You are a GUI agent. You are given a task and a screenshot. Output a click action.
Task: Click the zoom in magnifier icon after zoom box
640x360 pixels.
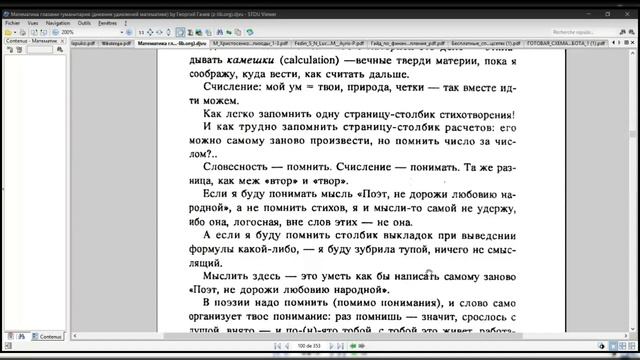(129, 32)
